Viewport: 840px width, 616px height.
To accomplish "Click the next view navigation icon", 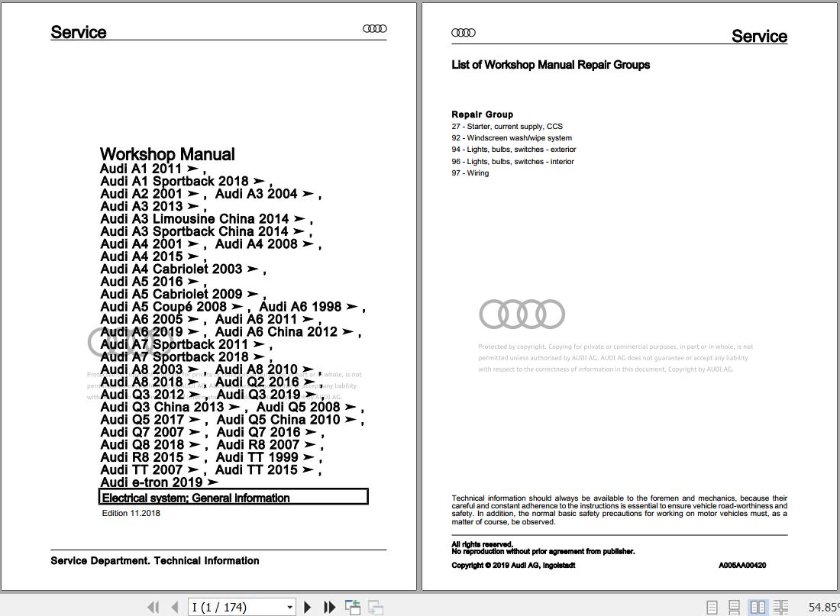I will (x=376, y=607).
